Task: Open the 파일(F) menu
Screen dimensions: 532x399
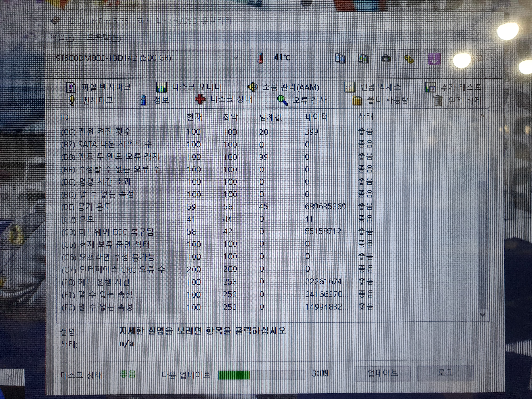Action: click(x=62, y=38)
